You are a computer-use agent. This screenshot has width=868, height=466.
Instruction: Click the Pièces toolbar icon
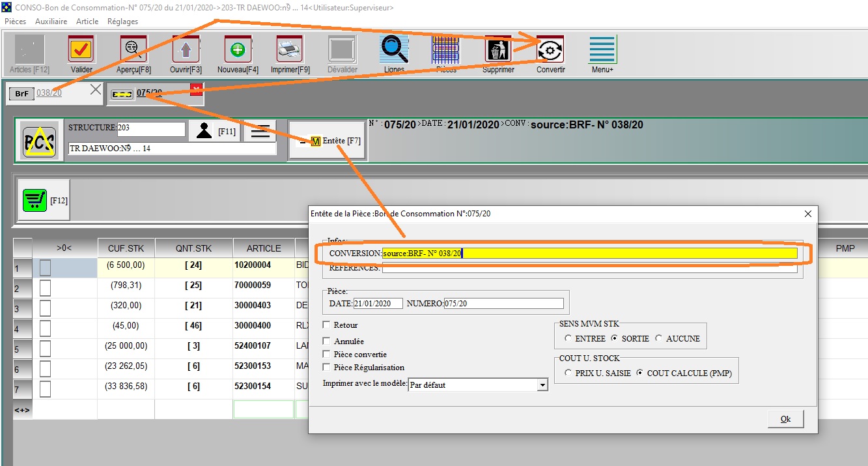pyautogui.click(x=446, y=50)
